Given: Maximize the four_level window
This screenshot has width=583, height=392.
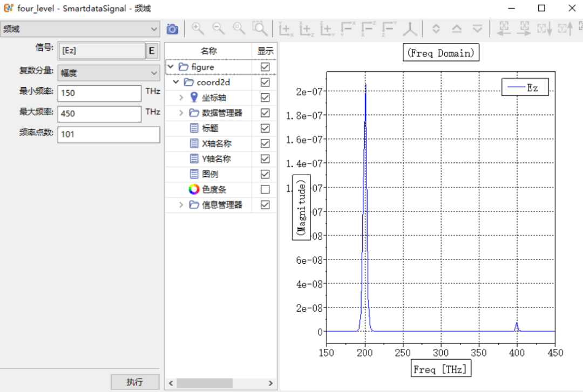Looking at the screenshot, I should click(x=542, y=8).
